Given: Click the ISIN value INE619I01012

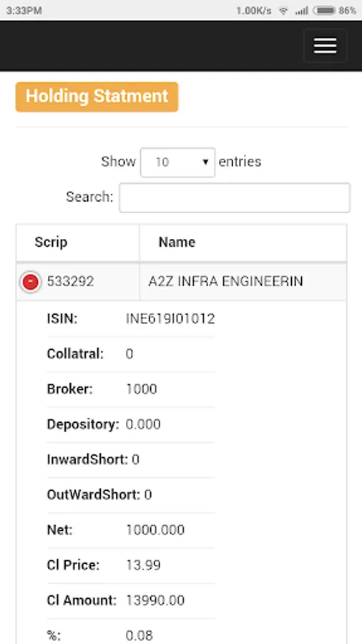Looking at the screenshot, I should [170, 318].
